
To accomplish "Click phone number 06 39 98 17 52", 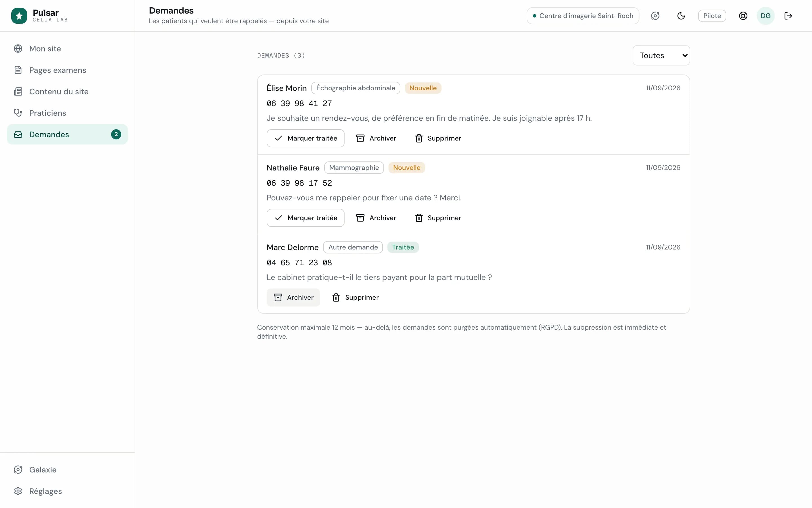I will [x=299, y=183].
